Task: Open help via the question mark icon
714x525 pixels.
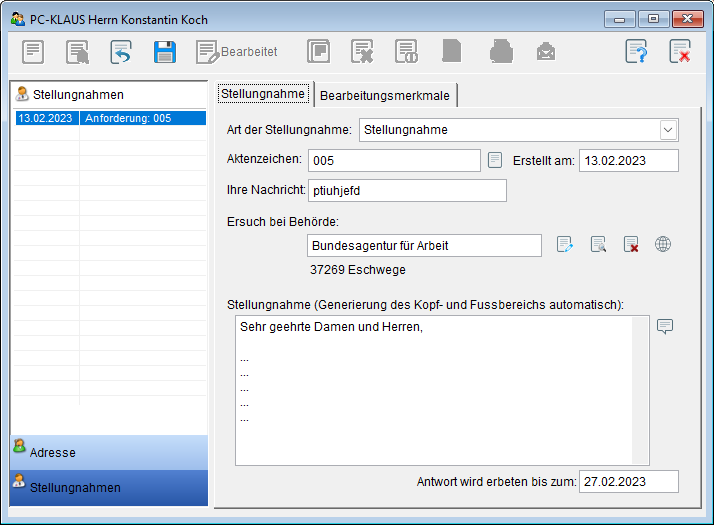Action: click(x=636, y=52)
